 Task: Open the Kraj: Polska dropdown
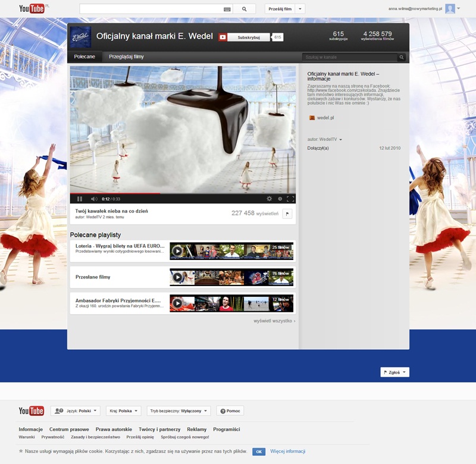tap(124, 411)
